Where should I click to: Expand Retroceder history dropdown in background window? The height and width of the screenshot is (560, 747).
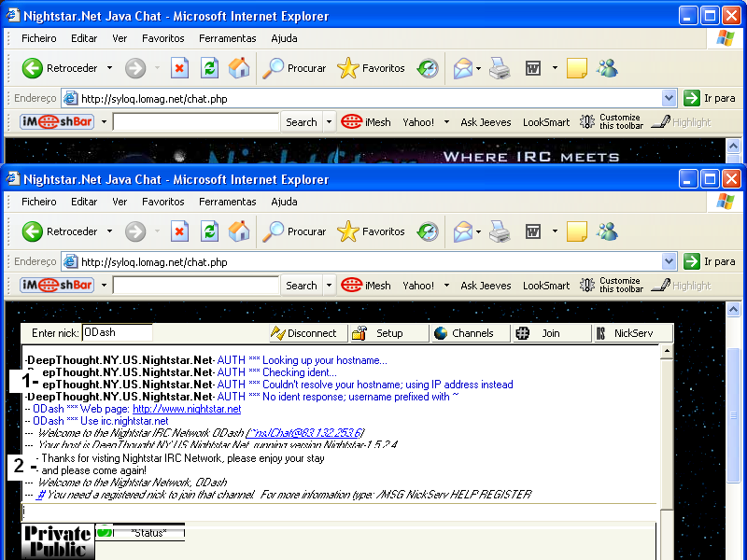coord(109,68)
